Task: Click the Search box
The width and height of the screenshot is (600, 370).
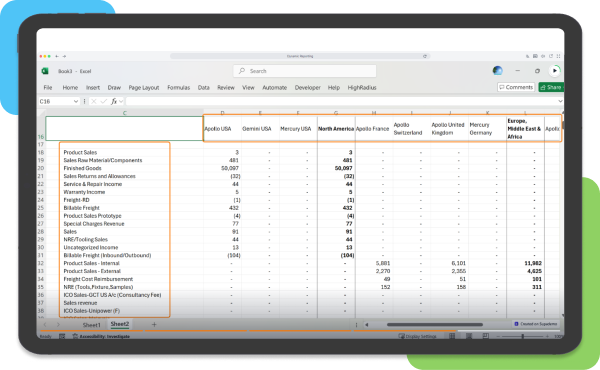Action: click(x=305, y=71)
